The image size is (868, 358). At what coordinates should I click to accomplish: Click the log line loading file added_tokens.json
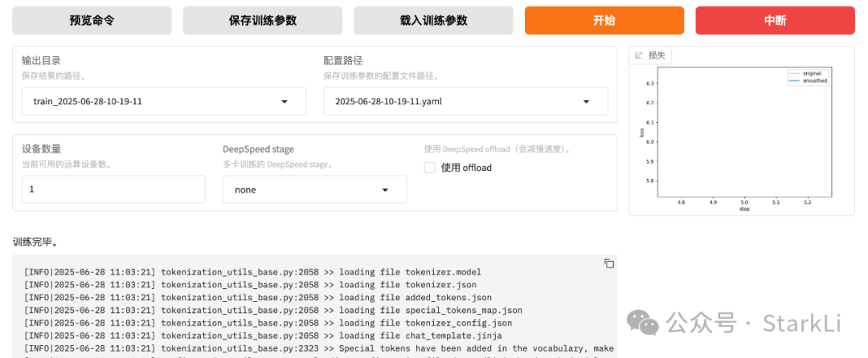click(x=257, y=297)
